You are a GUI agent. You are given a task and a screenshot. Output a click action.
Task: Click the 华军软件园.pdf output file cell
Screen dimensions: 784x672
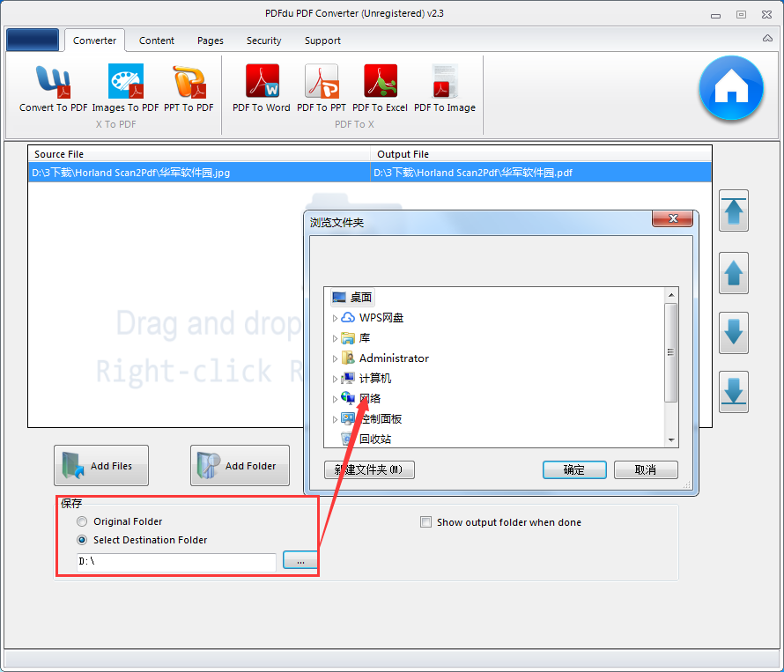click(541, 173)
